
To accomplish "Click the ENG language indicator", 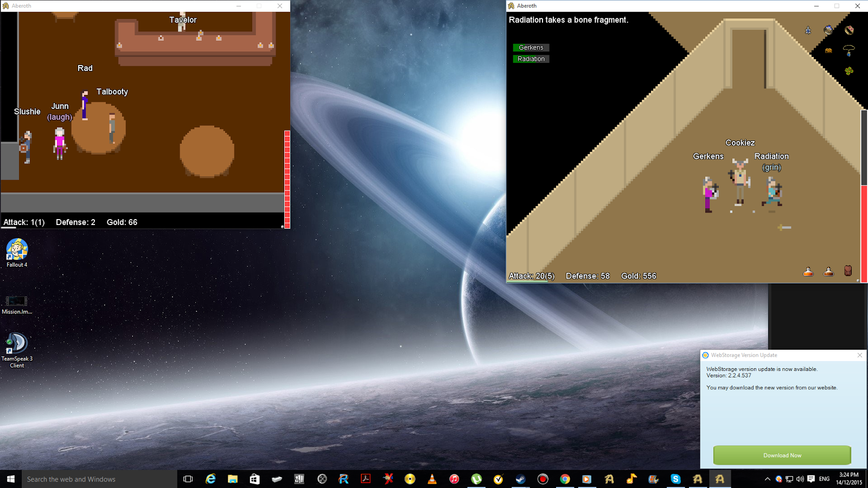I will tap(824, 479).
